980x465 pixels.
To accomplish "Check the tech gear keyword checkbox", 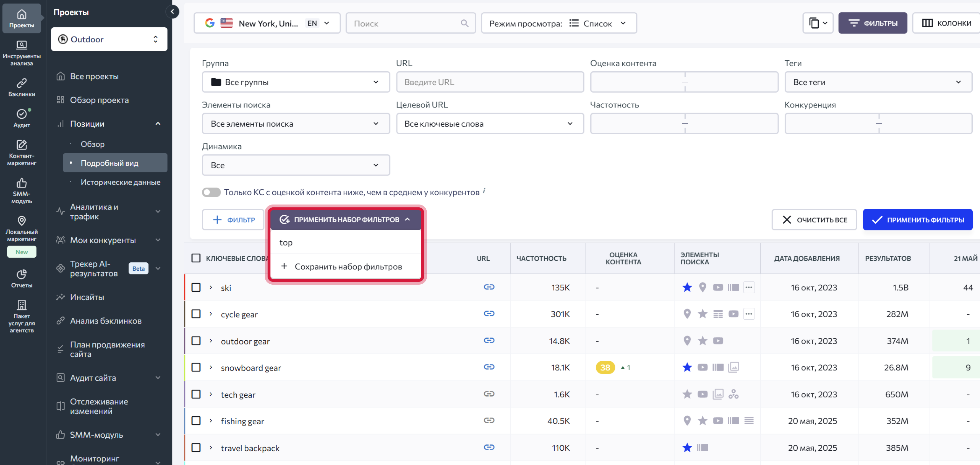I will 196,394.
